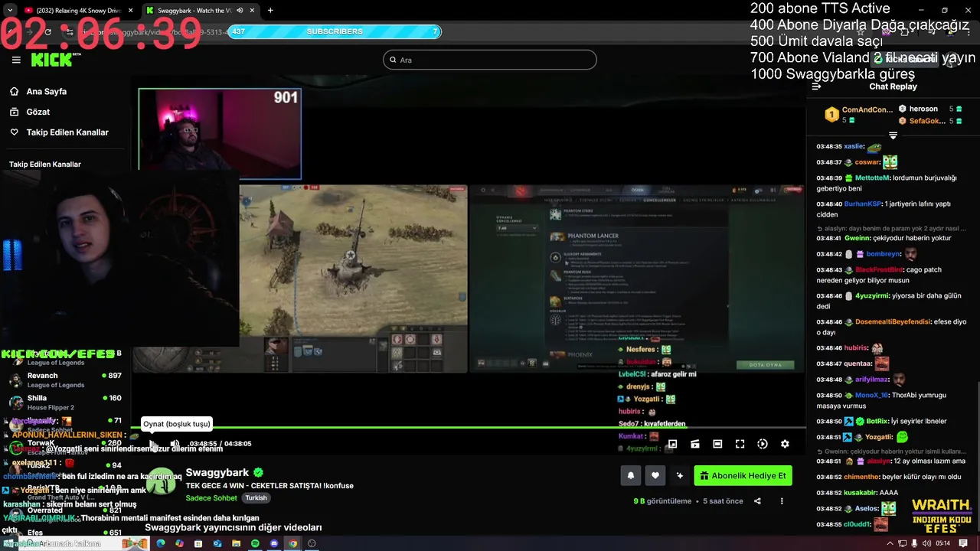Open the video more options menu

(x=782, y=501)
